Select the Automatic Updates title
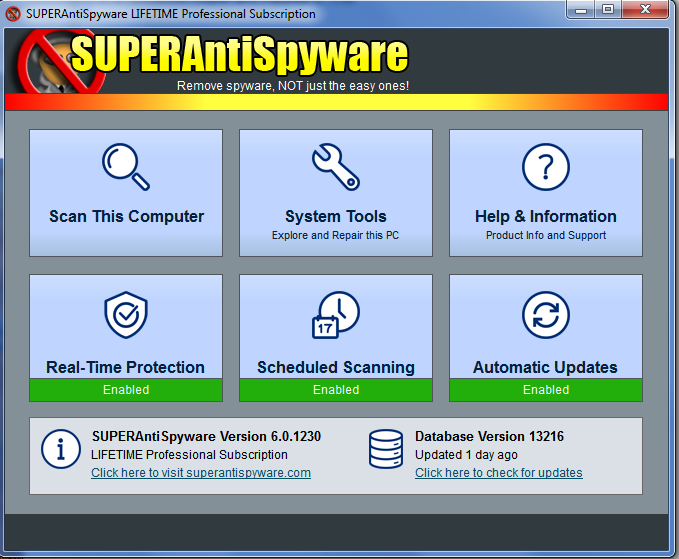679x559 pixels. (x=545, y=367)
